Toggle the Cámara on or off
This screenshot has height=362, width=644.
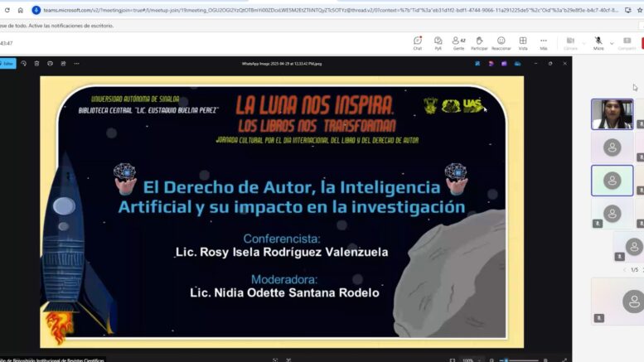point(570,42)
